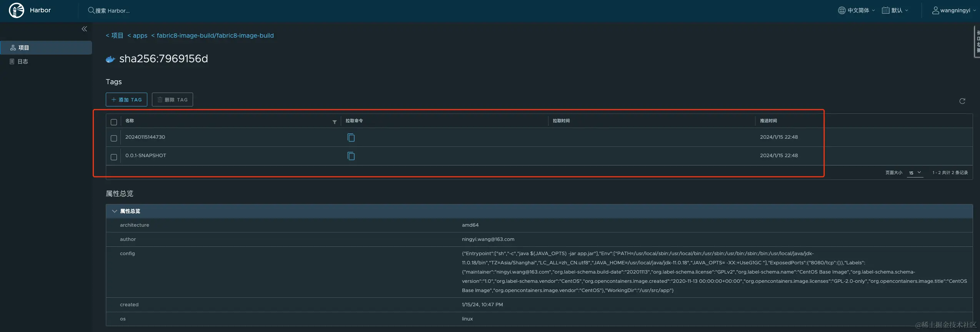Click the 推送时间 column header
The width and height of the screenshot is (980, 332).
[768, 121]
